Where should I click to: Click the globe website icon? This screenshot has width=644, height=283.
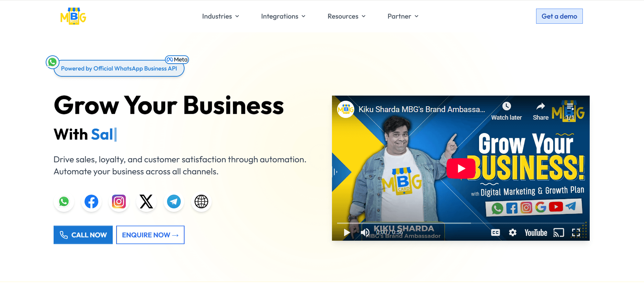[x=201, y=202]
